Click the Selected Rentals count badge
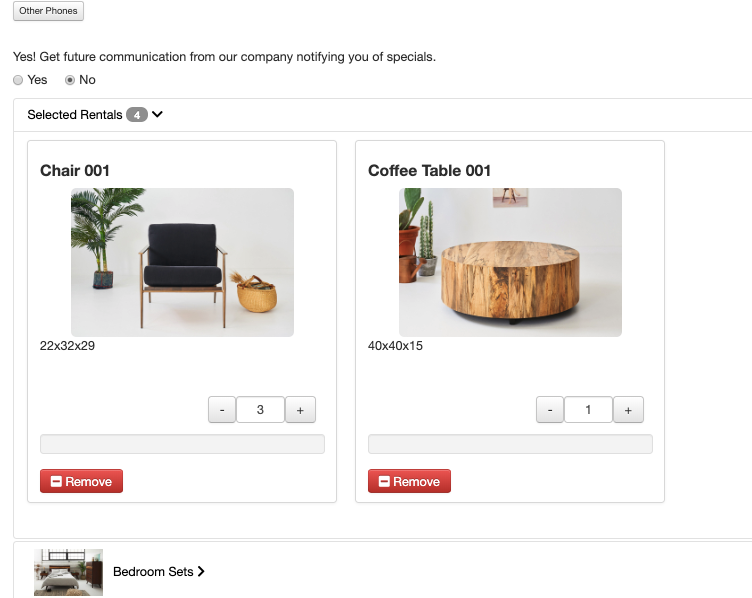The width and height of the screenshot is (752, 598). (x=137, y=115)
